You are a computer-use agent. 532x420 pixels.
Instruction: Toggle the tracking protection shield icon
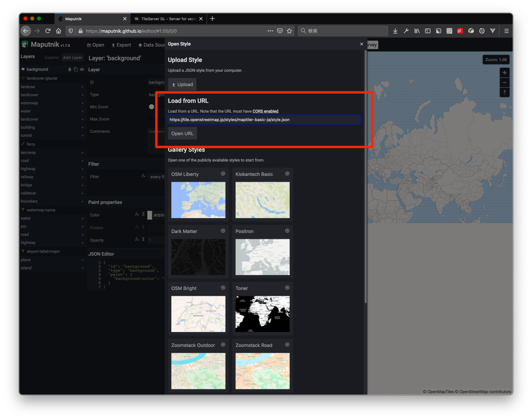(x=70, y=31)
